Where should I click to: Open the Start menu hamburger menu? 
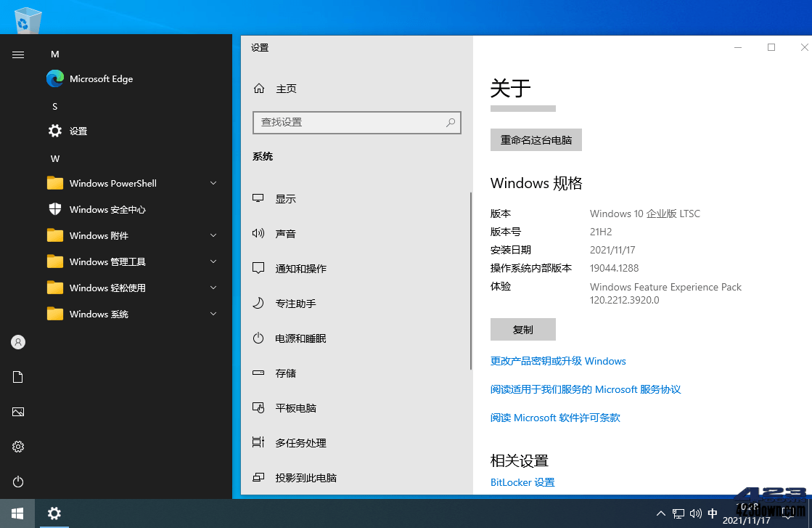[17, 54]
